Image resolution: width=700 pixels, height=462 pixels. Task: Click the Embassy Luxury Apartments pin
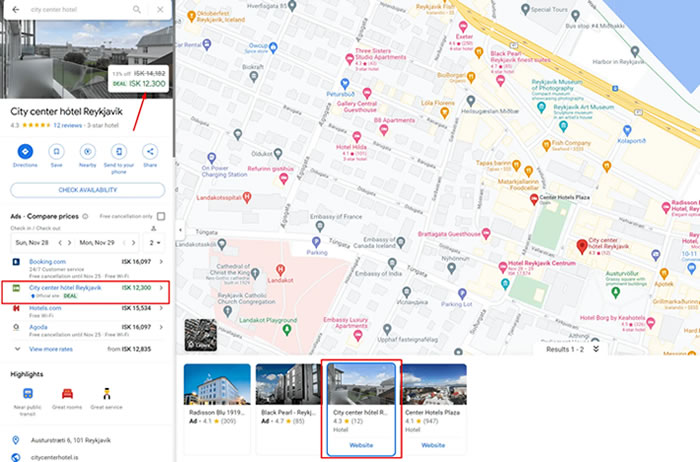358,336
